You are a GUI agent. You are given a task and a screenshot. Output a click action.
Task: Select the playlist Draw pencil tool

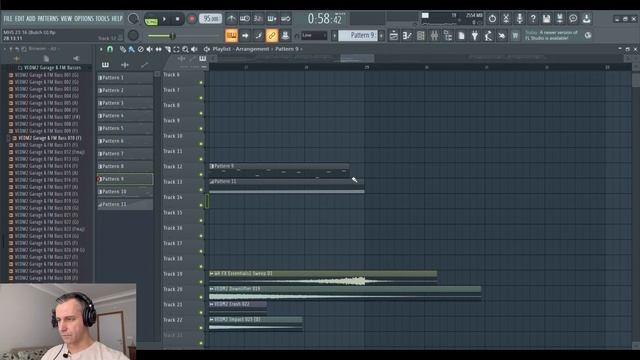[122, 49]
